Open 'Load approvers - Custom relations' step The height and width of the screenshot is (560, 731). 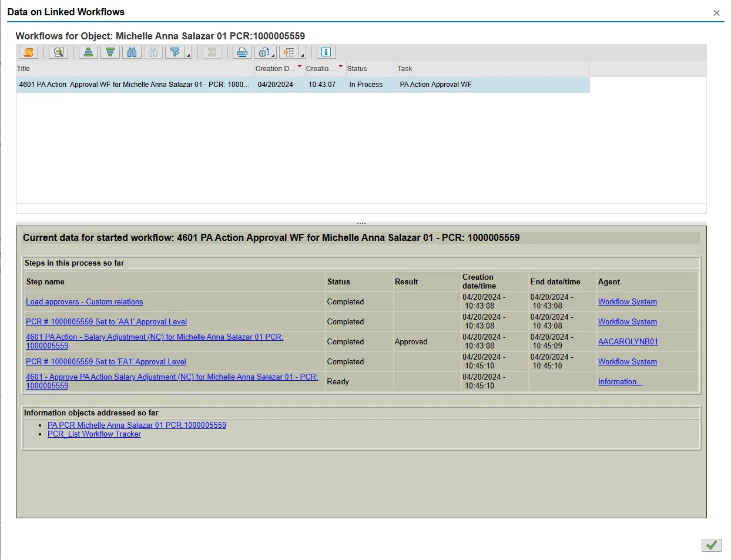84,302
